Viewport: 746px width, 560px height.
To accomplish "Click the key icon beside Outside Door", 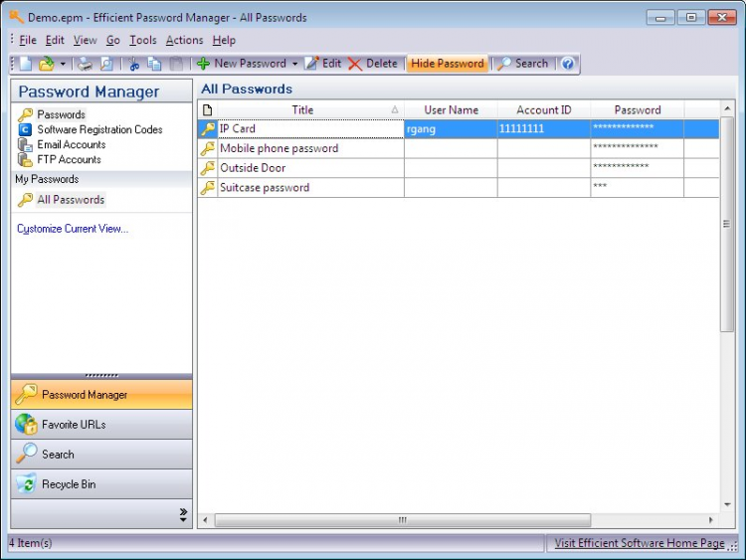I will pos(208,168).
